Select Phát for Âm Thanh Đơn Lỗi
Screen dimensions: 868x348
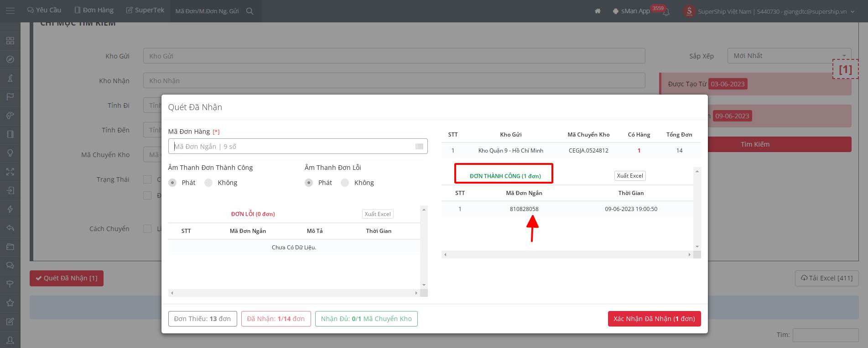(x=309, y=183)
